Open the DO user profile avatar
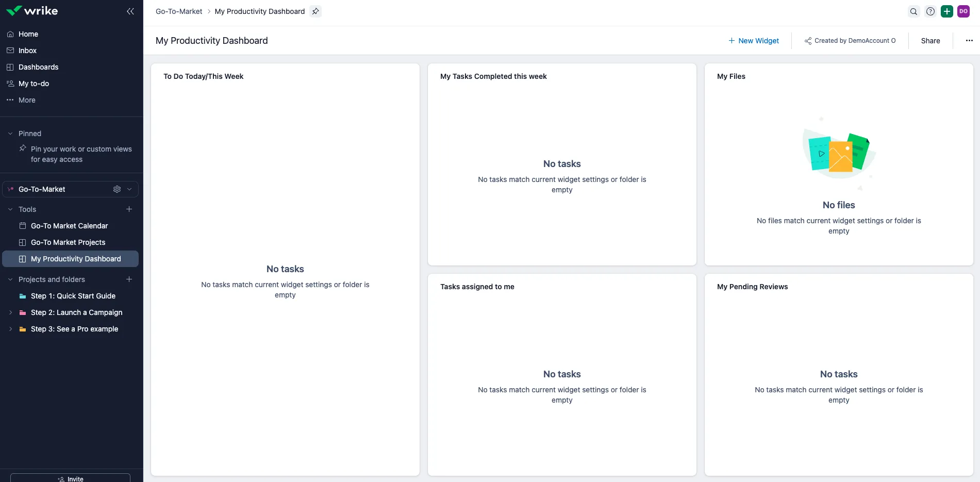 [964, 11]
